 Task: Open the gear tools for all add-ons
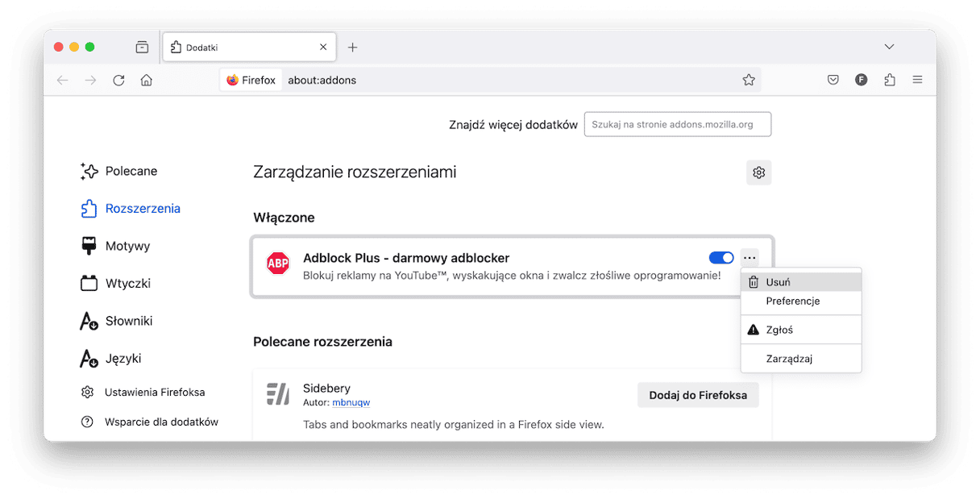pos(758,173)
